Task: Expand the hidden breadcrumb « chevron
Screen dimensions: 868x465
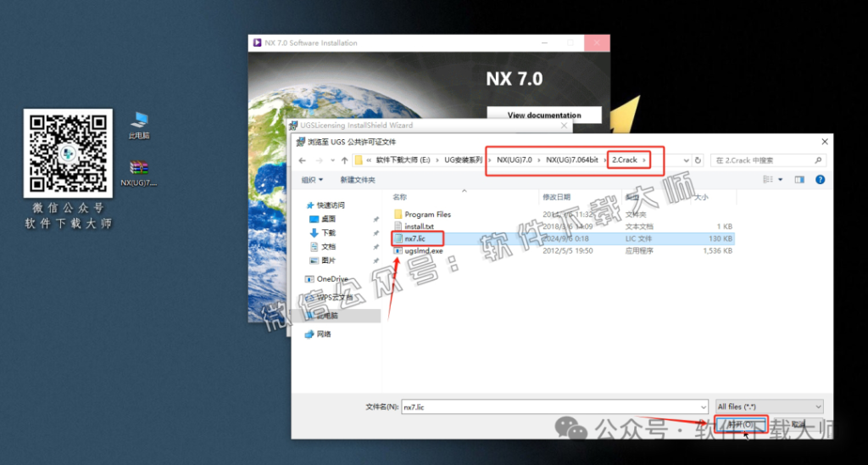Action: tap(369, 160)
